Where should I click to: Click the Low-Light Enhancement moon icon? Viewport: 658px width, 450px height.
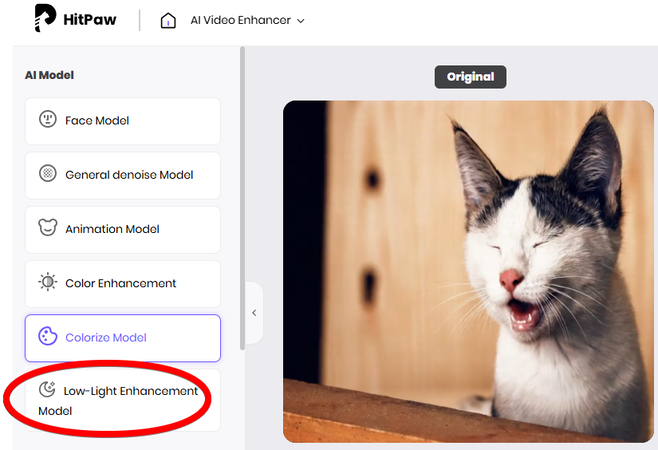pyautogui.click(x=47, y=389)
